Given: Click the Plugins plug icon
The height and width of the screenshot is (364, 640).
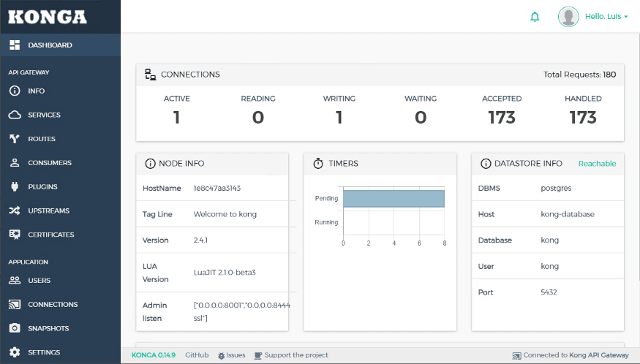Looking at the screenshot, I should tap(15, 186).
